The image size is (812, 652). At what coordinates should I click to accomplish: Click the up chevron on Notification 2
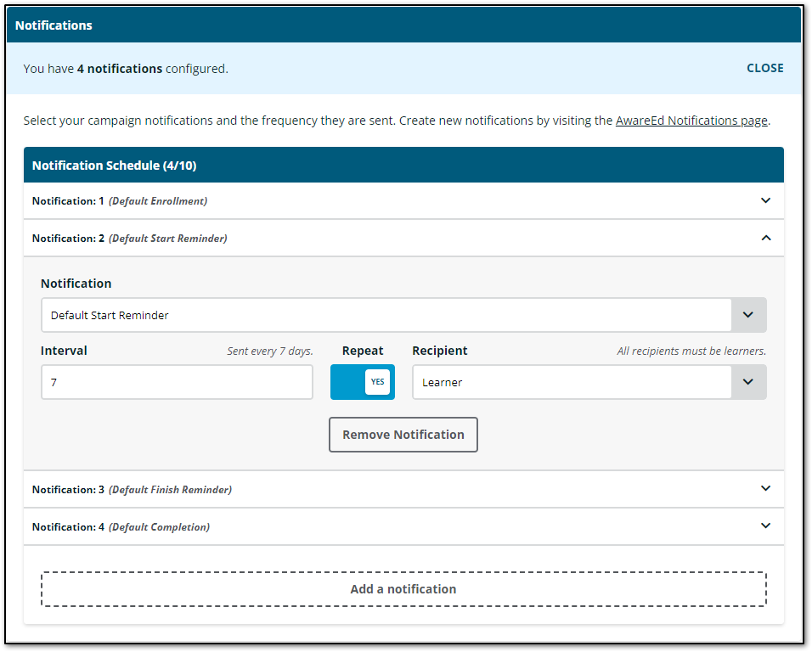click(x=765, y=238)
